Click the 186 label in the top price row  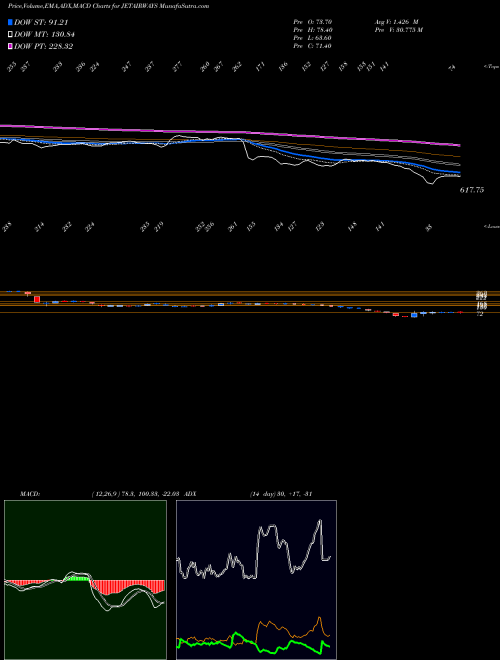[283, 66]
